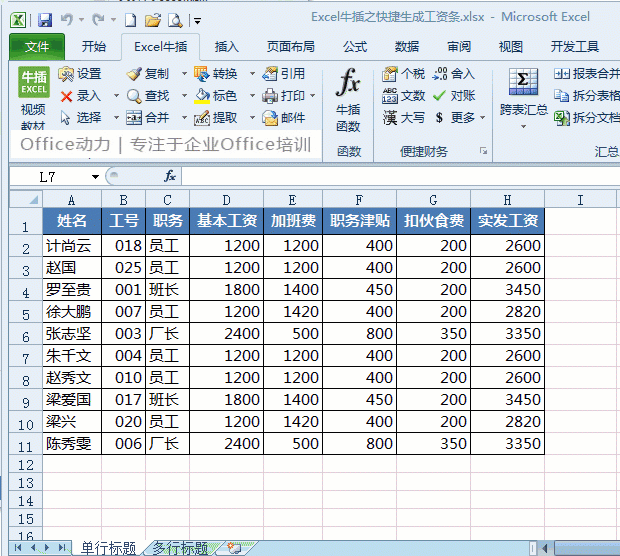The height and width of the screenshot is (556, 620).
Task: Click the Print Preview icon
Action: pyautogui.click(x=175, y=20)
